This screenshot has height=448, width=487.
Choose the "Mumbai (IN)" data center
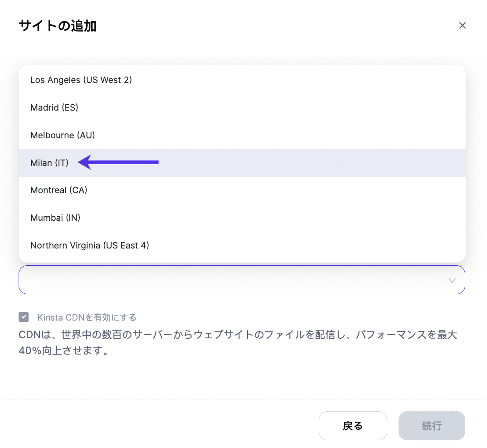55,218
